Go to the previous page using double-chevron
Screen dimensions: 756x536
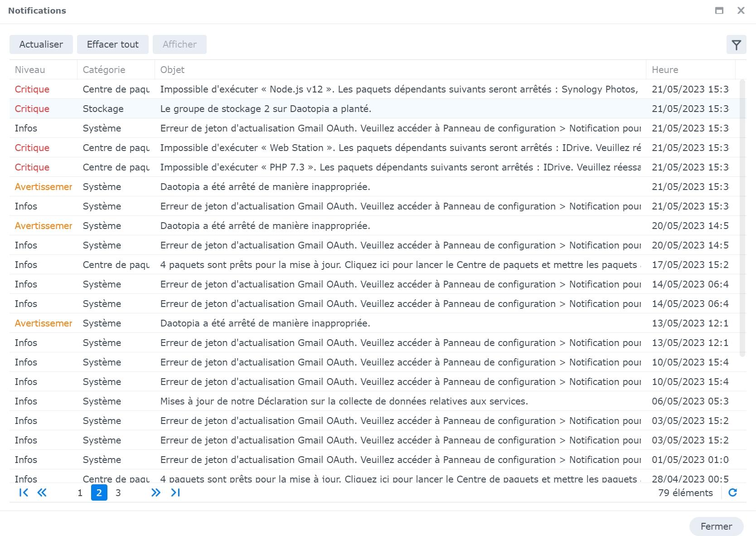(x=42, y=492)
